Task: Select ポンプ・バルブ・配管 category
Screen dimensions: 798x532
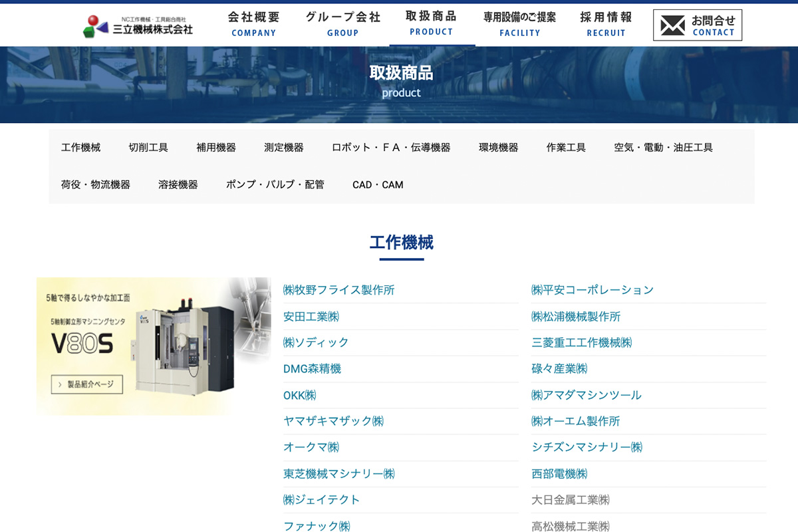Action: coord(275,185)
